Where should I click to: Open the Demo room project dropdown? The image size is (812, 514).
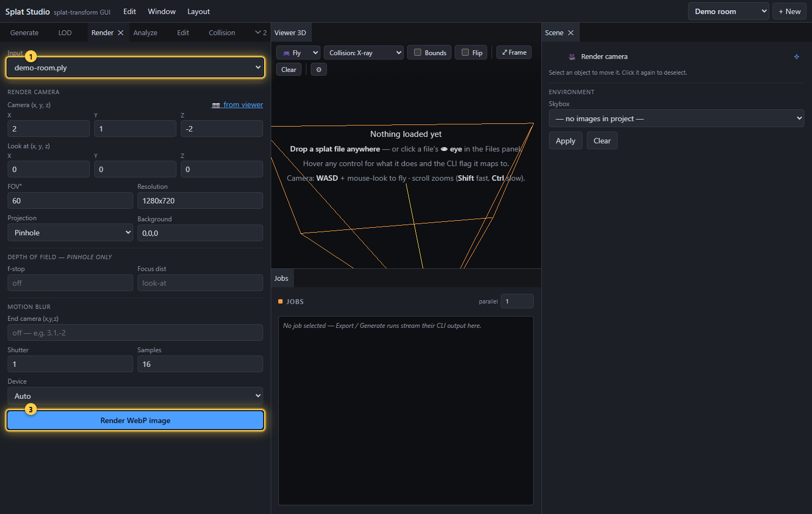(x=729, y=11)
